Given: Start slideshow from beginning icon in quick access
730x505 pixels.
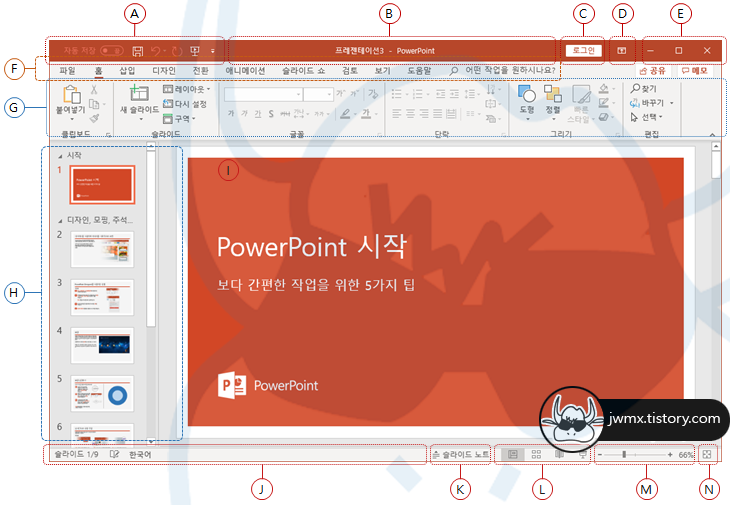Looking at the screenshot, I should click(195, 51).
